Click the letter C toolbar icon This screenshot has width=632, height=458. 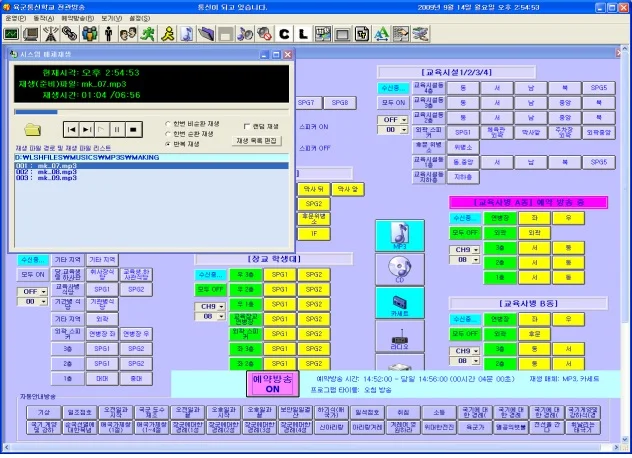[x=284, y=34]
